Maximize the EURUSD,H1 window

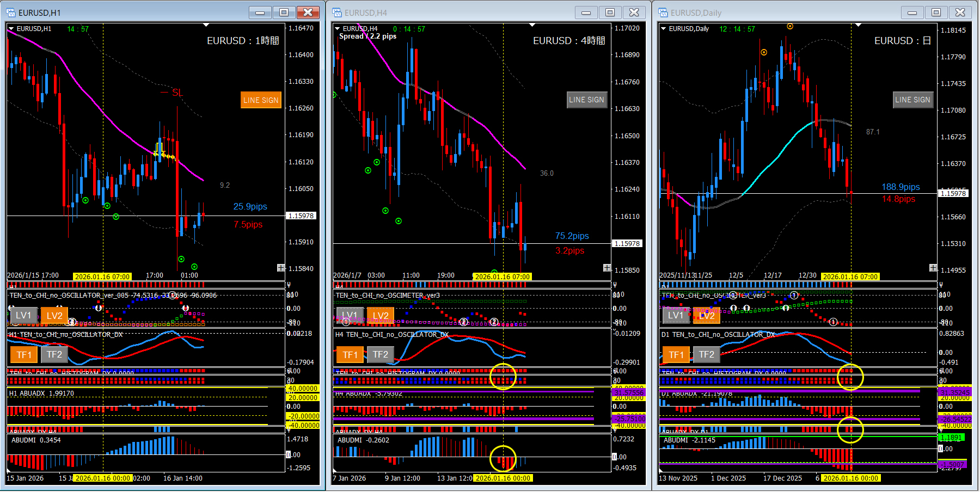point(284,12)
